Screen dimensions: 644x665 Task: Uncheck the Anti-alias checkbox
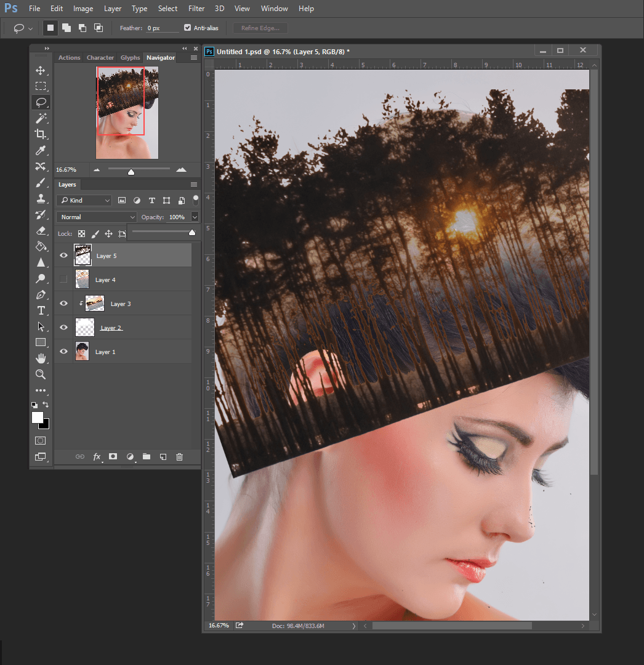(188, 28)
